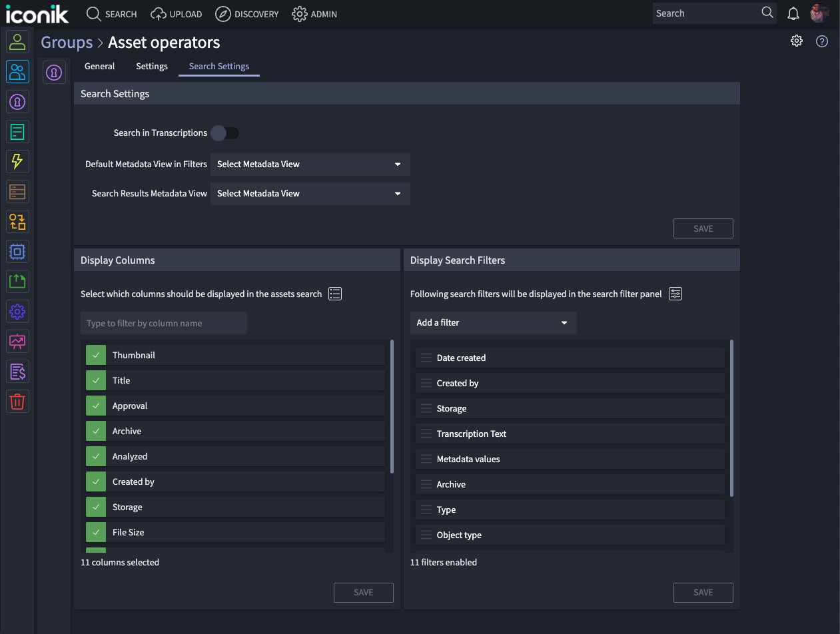Click the ADMIN gear menu in the top bar

pyautogui.click(x=314, y=13)
